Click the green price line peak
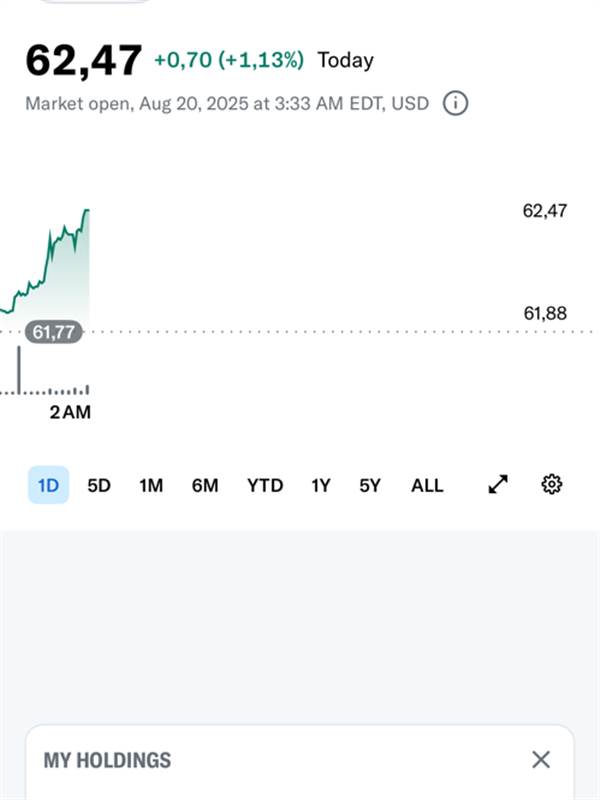This screenshot has width=600, height=800. (x=87, y=210)
